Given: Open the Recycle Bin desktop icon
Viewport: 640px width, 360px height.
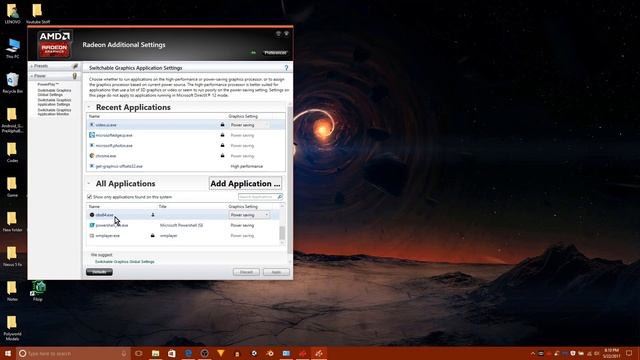Looking at the screenshot, I should click(13, 83).
